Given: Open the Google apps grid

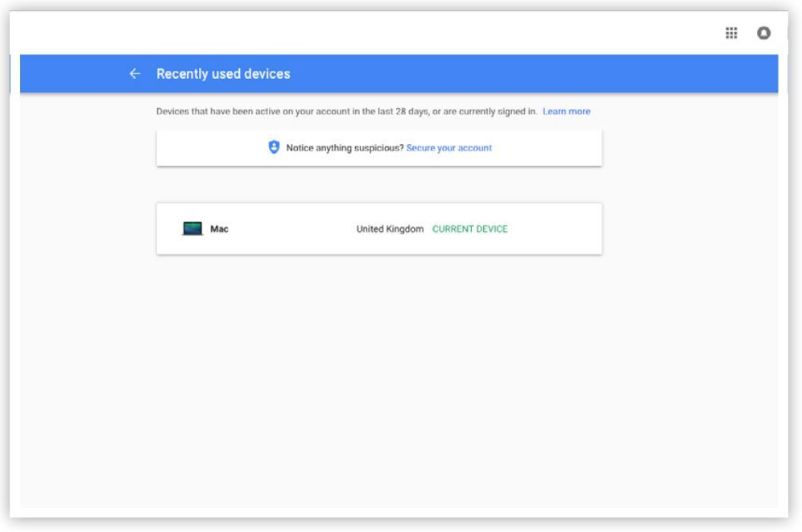Looking at the screenshot, I should (x=731, y=33).
